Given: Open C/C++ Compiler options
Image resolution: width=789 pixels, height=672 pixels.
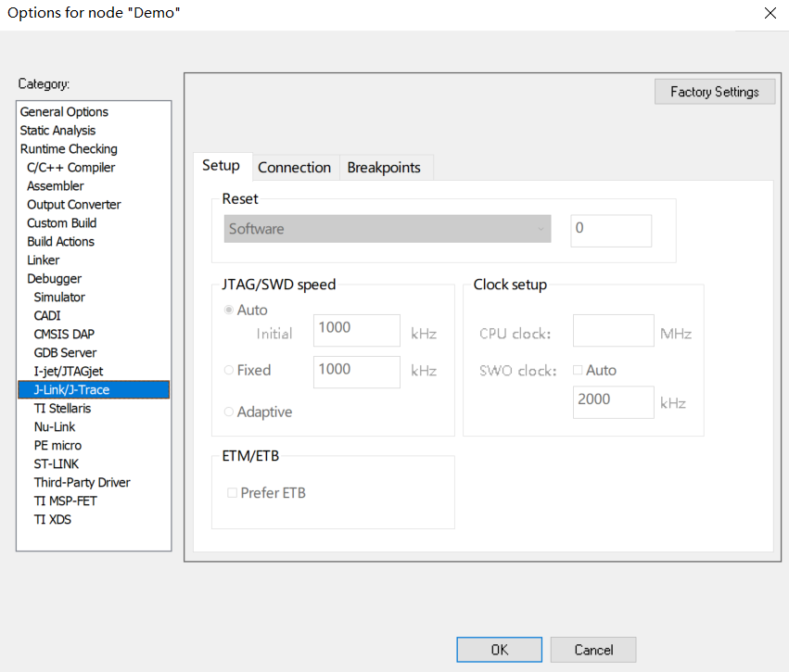Looking at the screenshot, I should (71, 168).
